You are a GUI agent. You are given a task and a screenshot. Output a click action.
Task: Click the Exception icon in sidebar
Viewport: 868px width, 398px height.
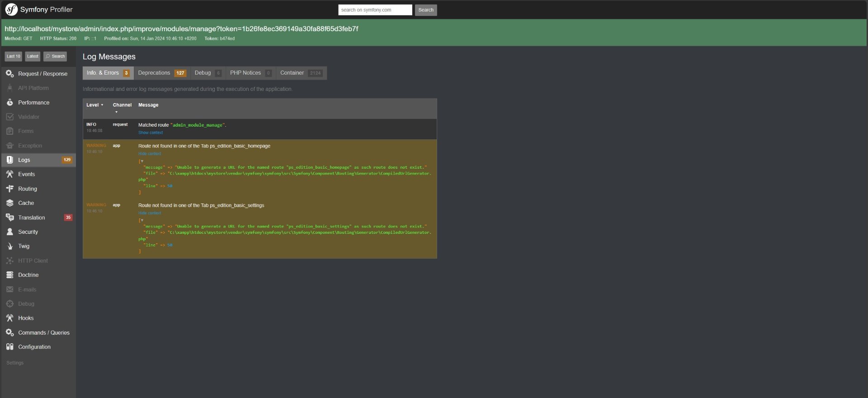(9, 146)
